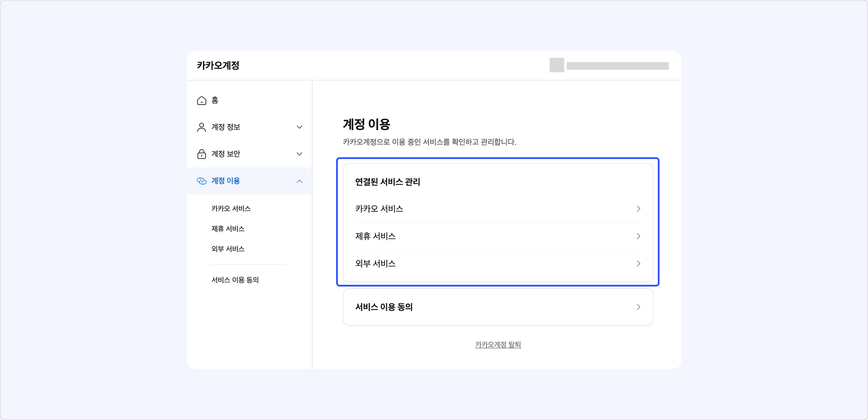
Task: Expand the 계정 정보 chevron
Action: click(x=300, y=127)
